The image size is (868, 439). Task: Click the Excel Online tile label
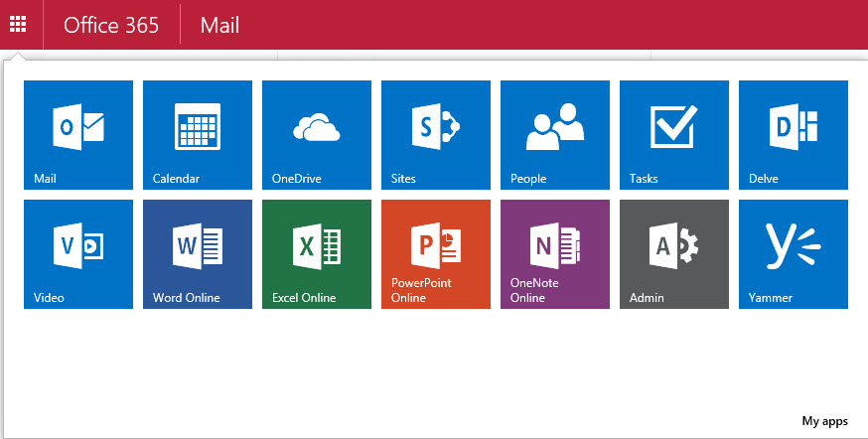(304, 297)
